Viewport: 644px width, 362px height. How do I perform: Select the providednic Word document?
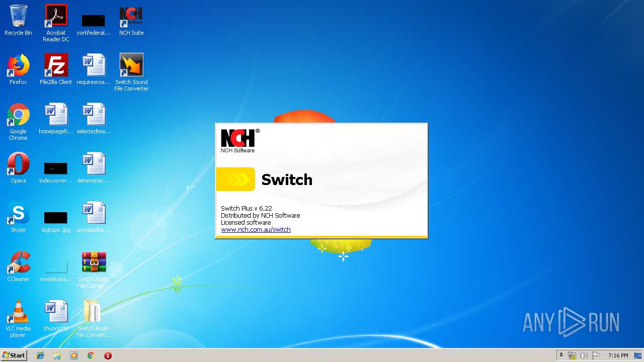(94, 217)
